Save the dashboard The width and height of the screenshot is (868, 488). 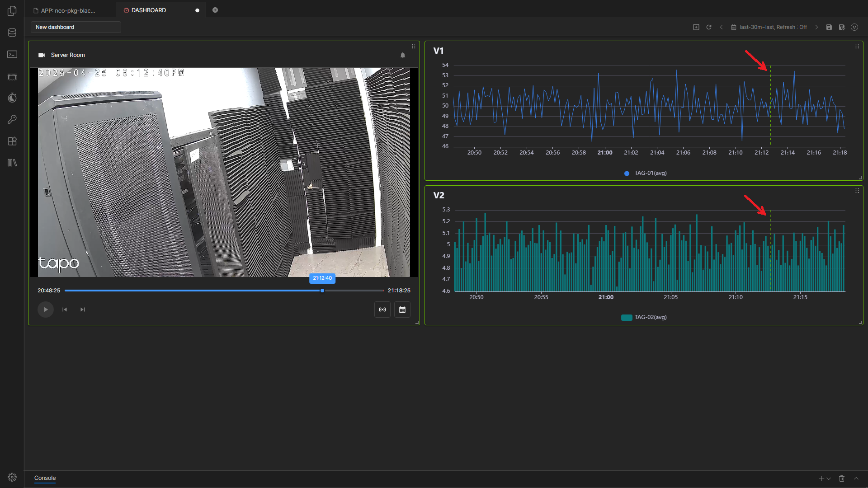(829, 27)
